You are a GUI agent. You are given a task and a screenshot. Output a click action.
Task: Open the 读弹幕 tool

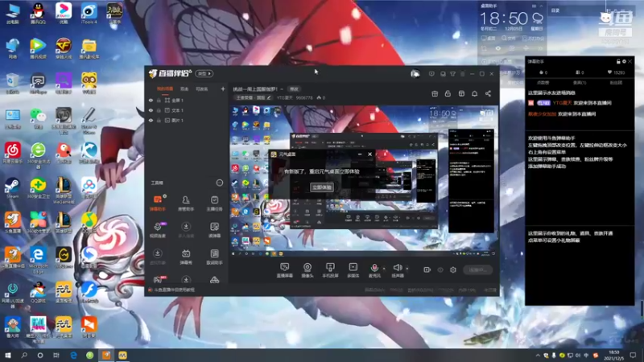tap(214, 229)
